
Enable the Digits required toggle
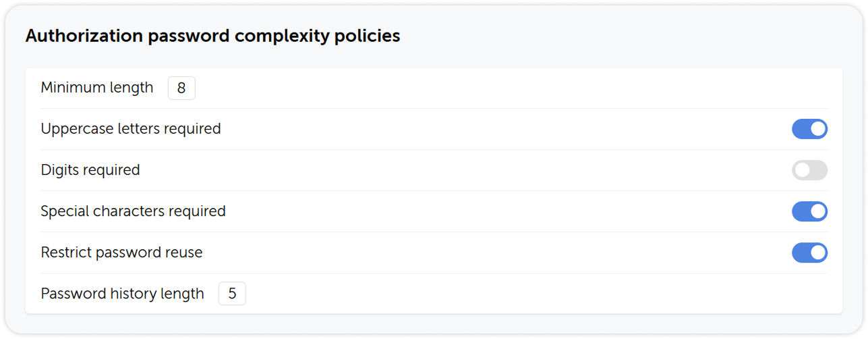pyautogui.click(x=809, y=170)
